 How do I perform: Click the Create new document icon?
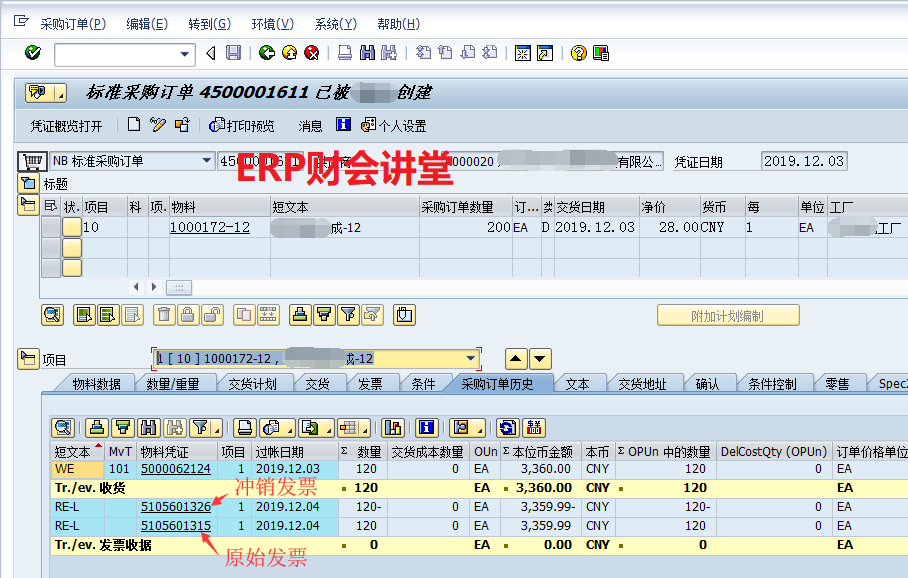coord(134,125)
